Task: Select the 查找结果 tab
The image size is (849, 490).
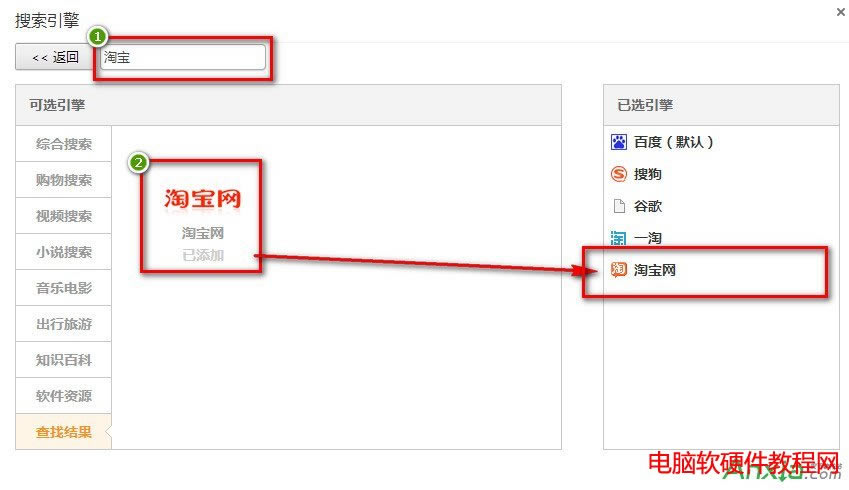Action: pos(63,432)
